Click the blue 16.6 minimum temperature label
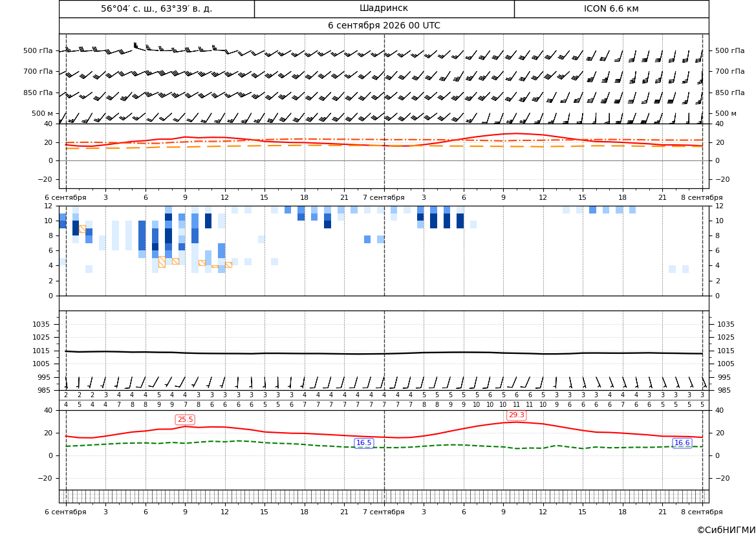 pyautogui.click(x=682, y=443)
